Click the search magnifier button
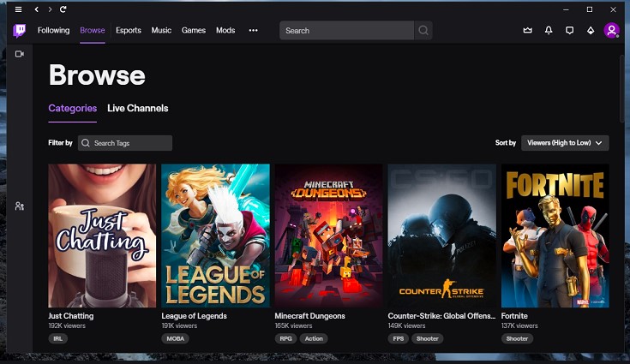 pos(423,31)
